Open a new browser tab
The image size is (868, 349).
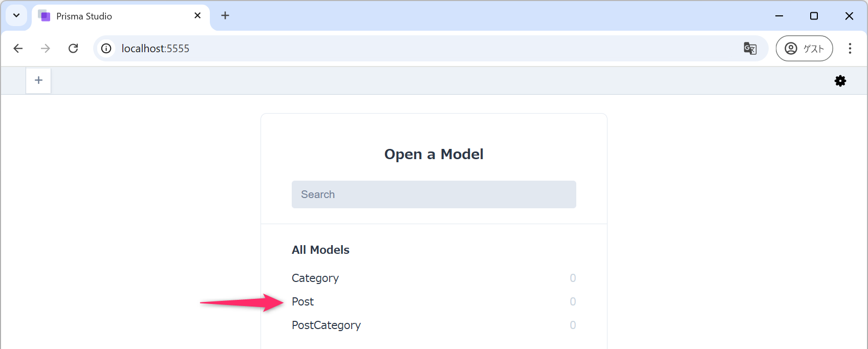pos(225,15)
